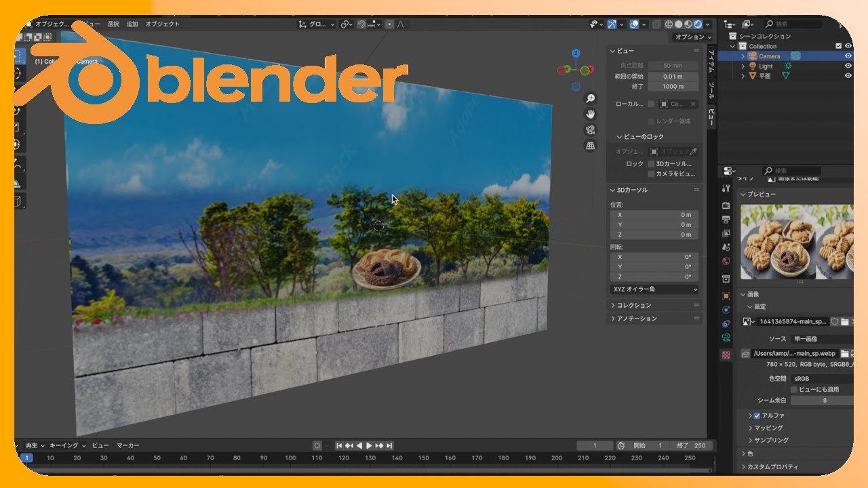Hide Light with its eye icon
868x488 pixels.
(x=848, y=66)
